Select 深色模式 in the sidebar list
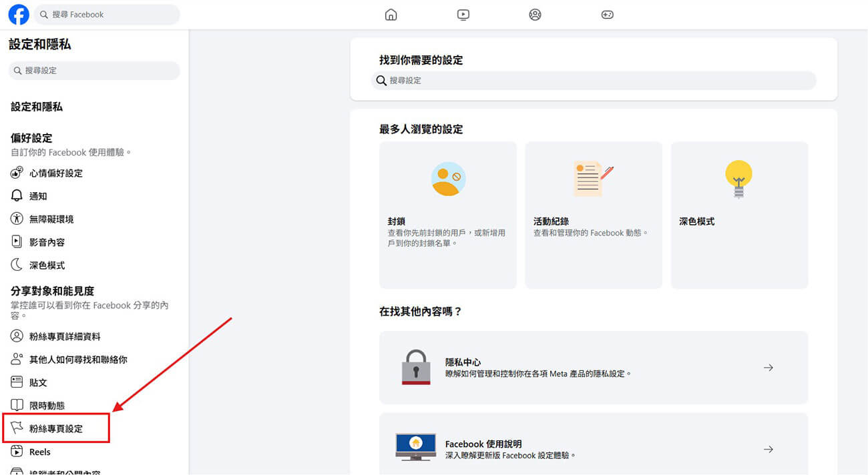868x475 pixels. pyautogui.click(x=47, y=265)
